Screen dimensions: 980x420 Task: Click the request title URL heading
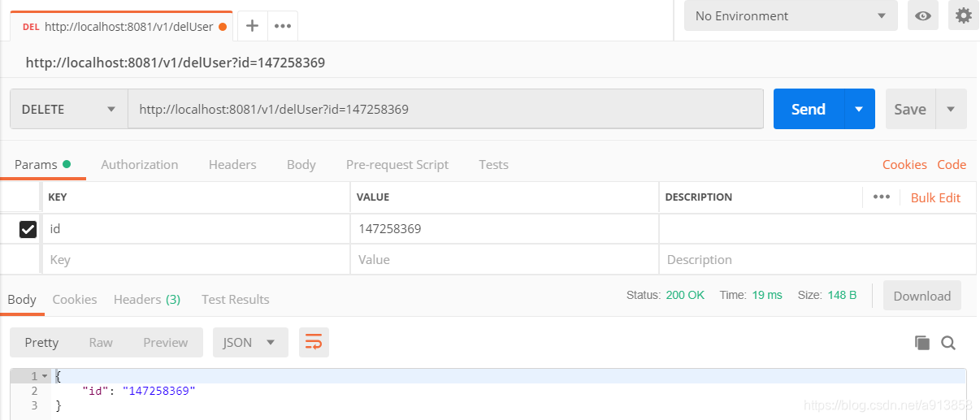(x=176, y=63)
